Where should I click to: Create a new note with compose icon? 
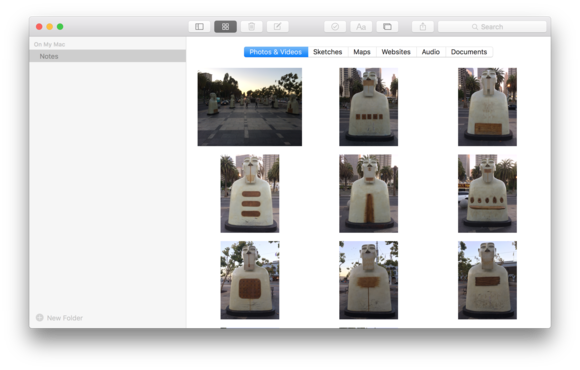pos(277,27)
